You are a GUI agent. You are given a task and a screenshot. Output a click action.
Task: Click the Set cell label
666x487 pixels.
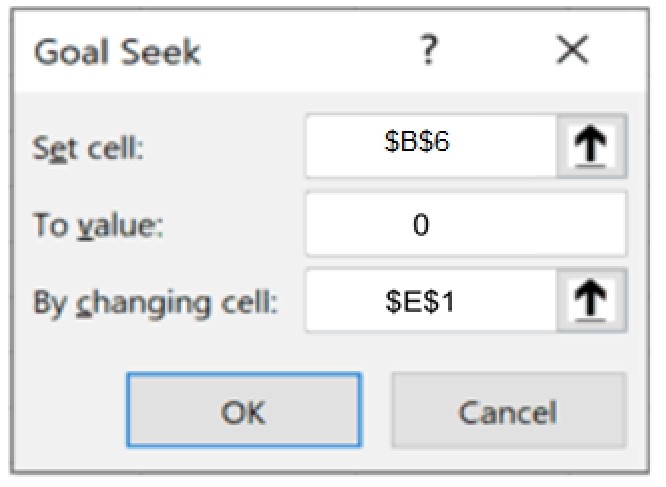click(89, 147)
